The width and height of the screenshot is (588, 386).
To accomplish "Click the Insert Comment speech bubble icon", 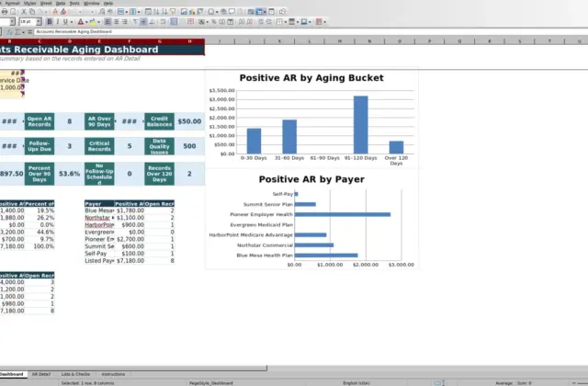I will pyautogui.click(x=232, y=12).
